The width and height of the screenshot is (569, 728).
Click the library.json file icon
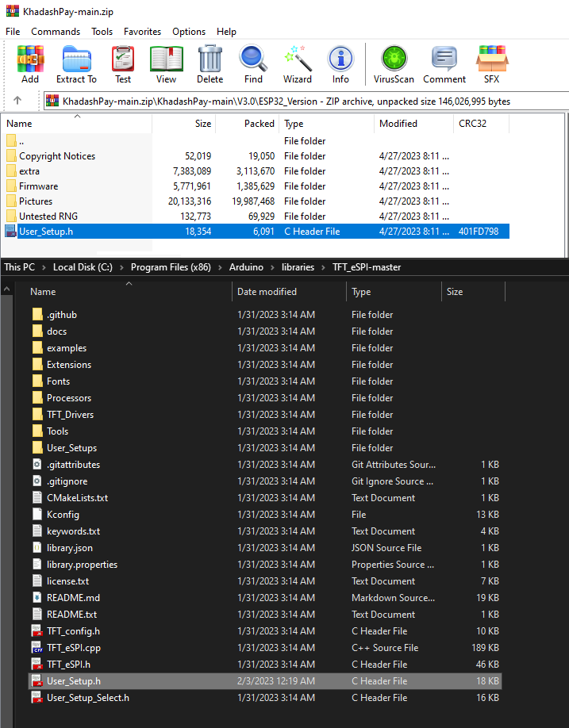coord(37,547)
